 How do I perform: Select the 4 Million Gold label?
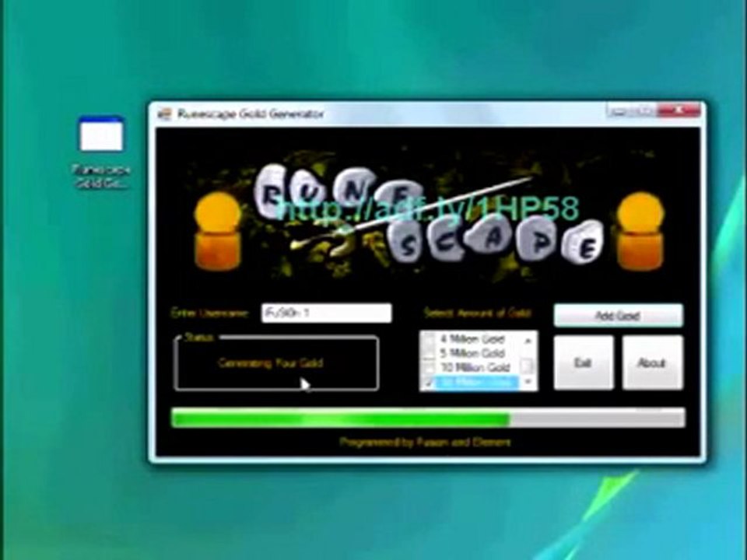(x=472, y=340)
